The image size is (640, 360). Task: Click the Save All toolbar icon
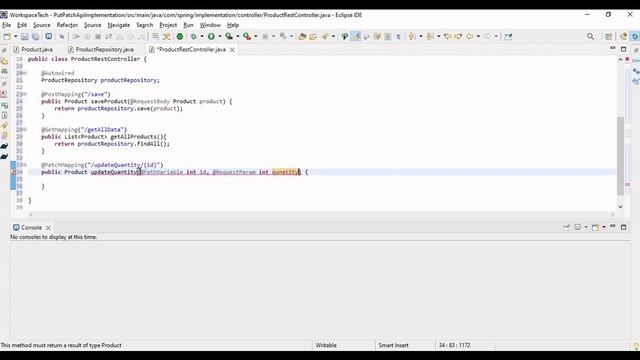click(36, 37)
